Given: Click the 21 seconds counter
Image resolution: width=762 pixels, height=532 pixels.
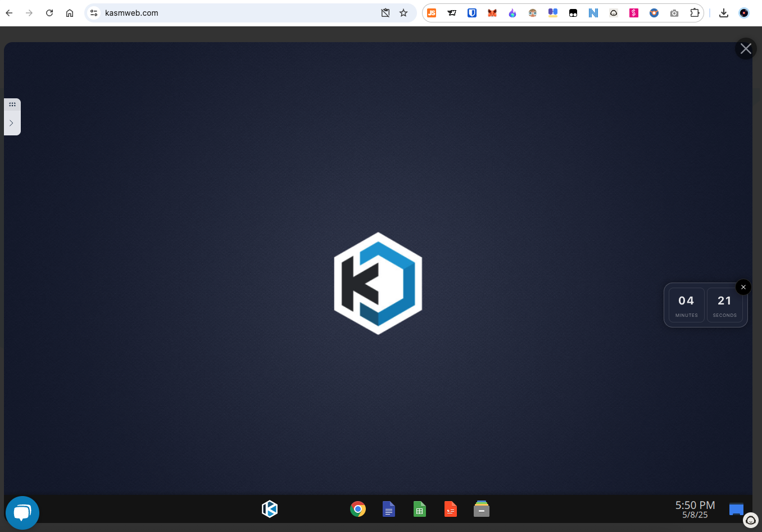Looking at the screenshot, I should point(724,306).
